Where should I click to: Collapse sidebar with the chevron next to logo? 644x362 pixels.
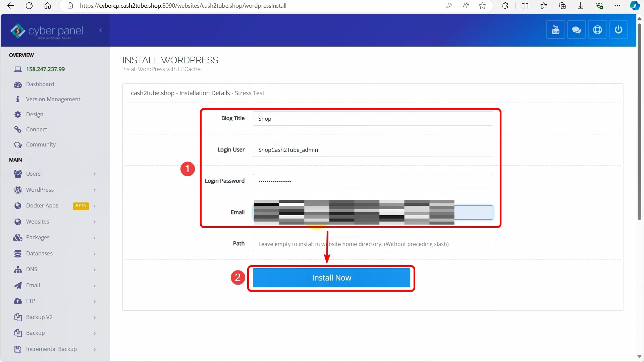(101, 30)
